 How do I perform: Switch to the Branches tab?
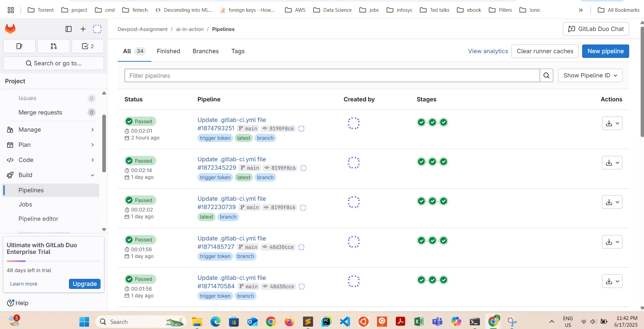point(206,51)
